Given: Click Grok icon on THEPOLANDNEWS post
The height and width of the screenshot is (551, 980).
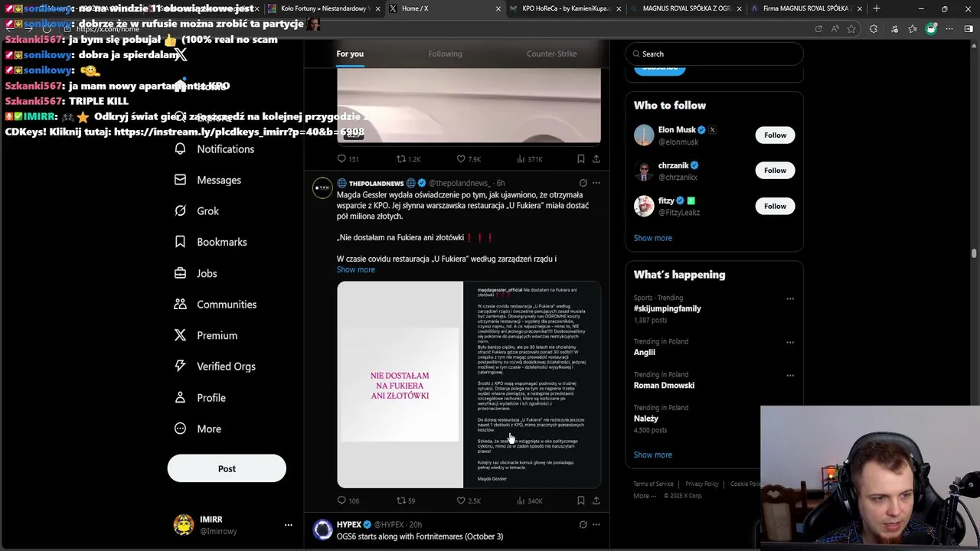Looking at the screenshot, I should pos(583,183).
